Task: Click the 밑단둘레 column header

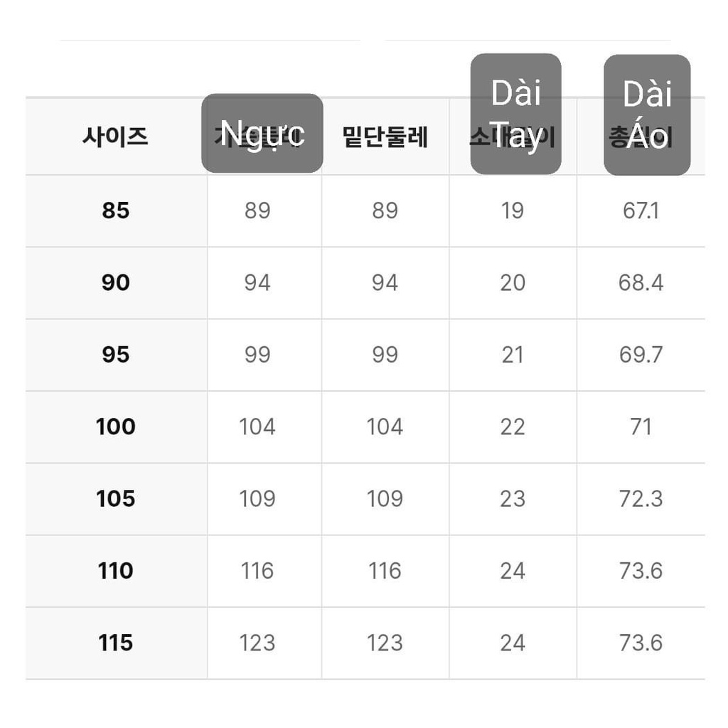Action: pos(385,136)
